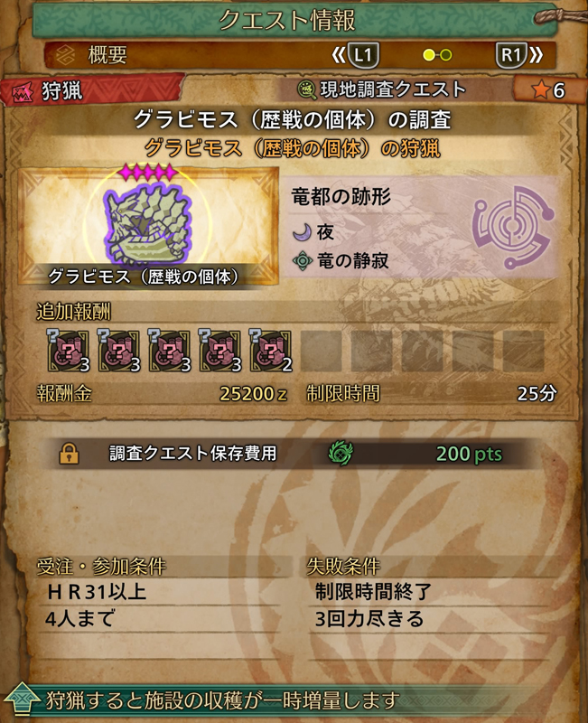Click the 狩猟 hunt category tab

click(92, 91)
